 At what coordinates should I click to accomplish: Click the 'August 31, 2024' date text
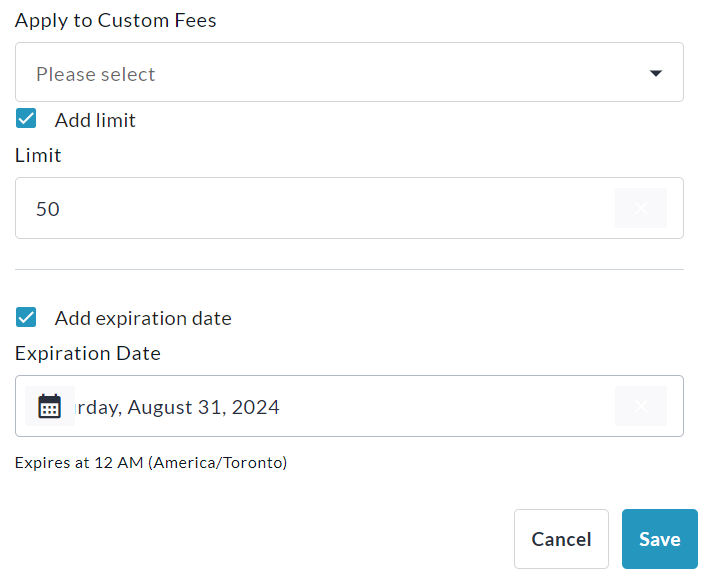[203, 407]
